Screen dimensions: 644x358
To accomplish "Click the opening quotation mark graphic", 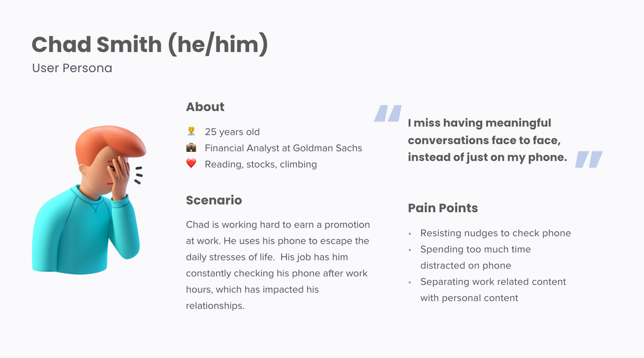I will click(x=388, y=114).
